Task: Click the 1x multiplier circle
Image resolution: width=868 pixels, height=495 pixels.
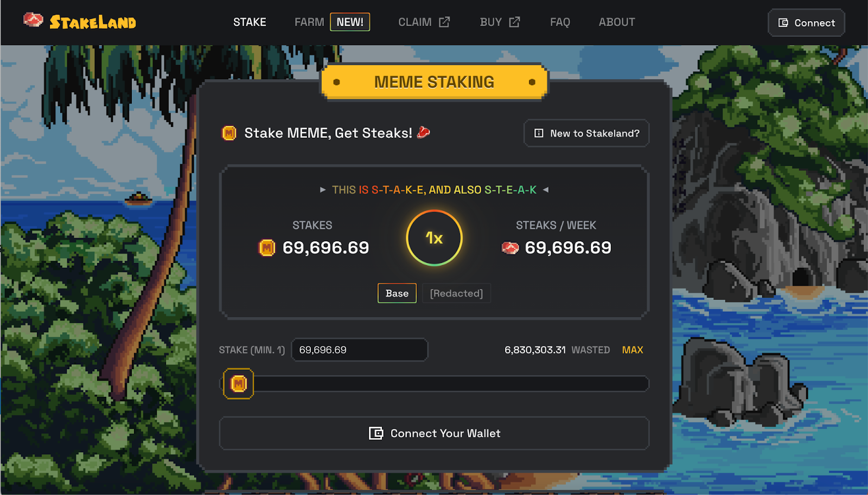Action: (434, 238)
